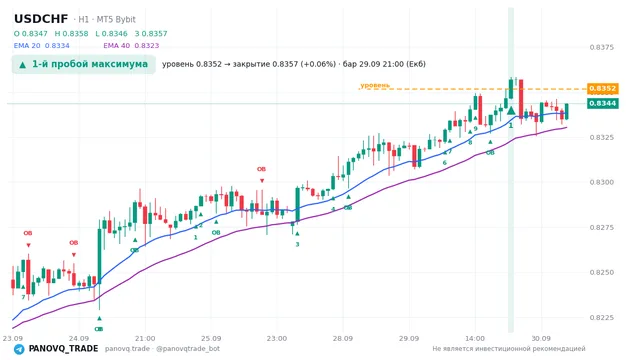Click the green OB marker at chart bottom near 24.09
This screenshot has height=360, width=640.
(x=99, y=329)
